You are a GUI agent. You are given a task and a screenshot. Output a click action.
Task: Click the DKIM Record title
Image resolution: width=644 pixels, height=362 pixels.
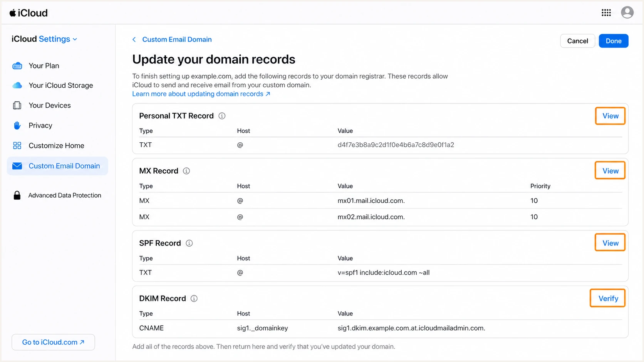pyautogui.click(x=163, y=299)
